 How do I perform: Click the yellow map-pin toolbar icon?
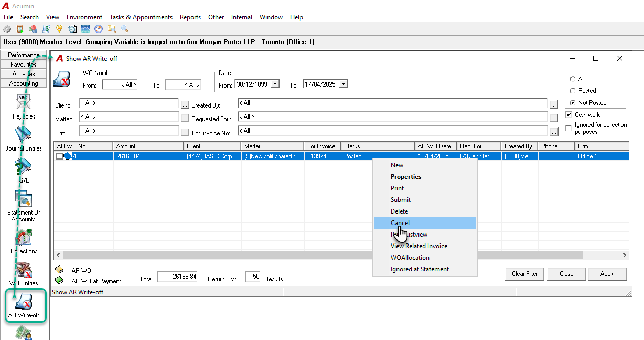tap(59, 29)
